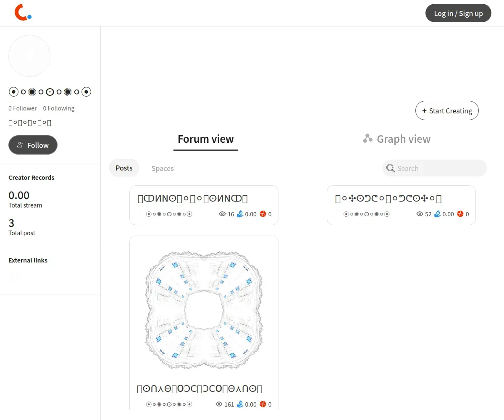Switch to Graph view tab
This screenshot has width=504, height=420.
point(396,139)
